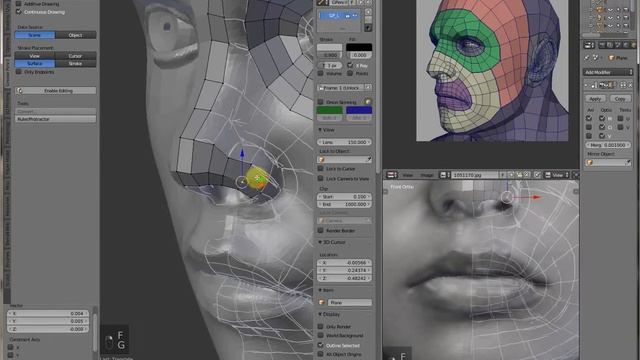
Task: Click eyedropper in Mirror Object field
Action: [628, 162]
